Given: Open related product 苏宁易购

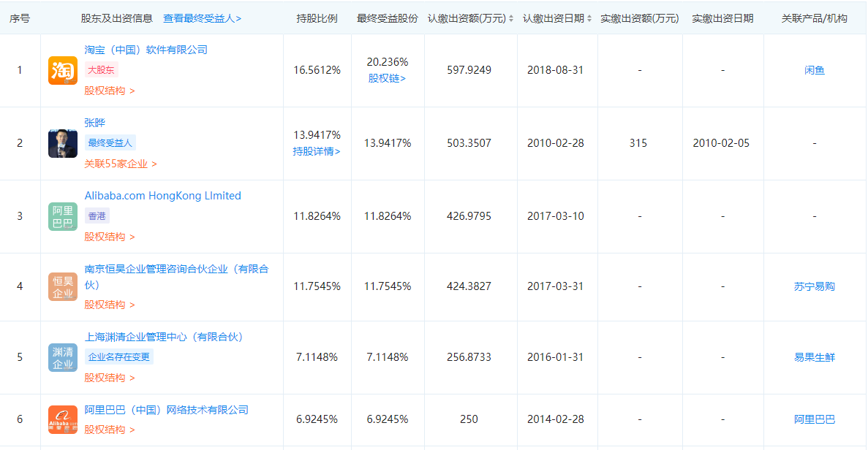Looking at the screenshot, I should [x=815, y=286].
